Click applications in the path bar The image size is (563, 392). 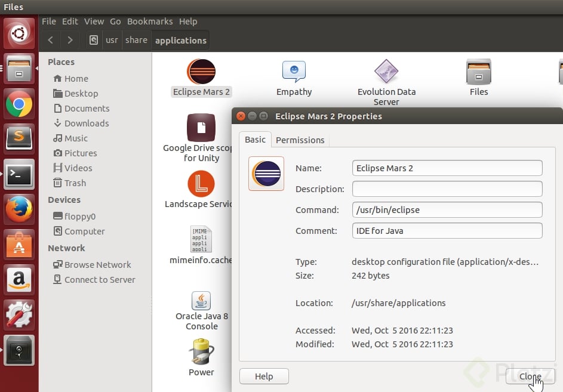pyautogui.click(x=181, y=40)
